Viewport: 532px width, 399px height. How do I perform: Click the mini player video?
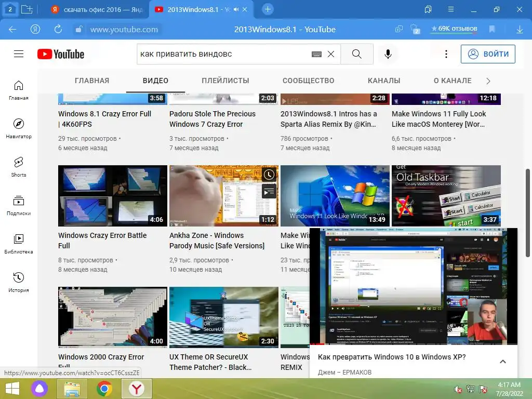tap(414, 286)
